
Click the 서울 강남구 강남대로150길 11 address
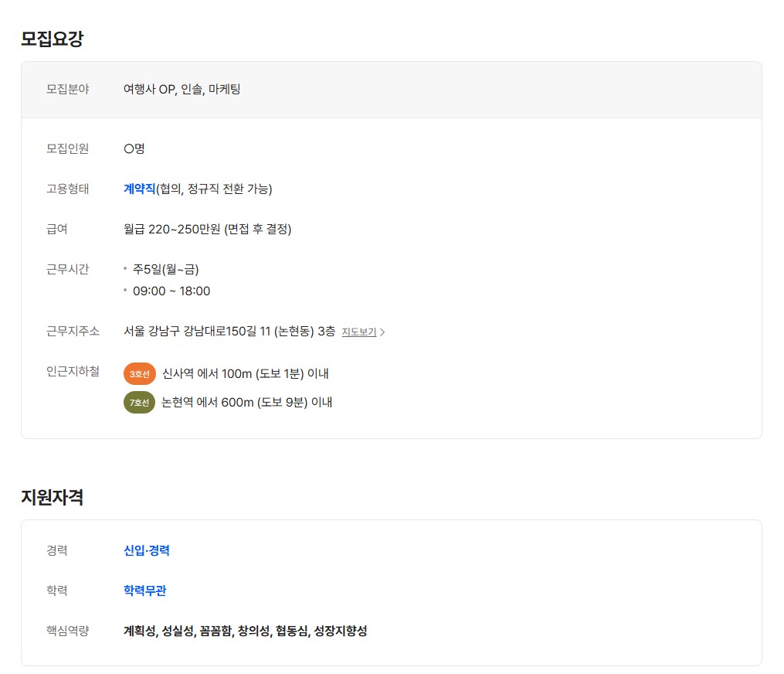[x=229, y=332]
